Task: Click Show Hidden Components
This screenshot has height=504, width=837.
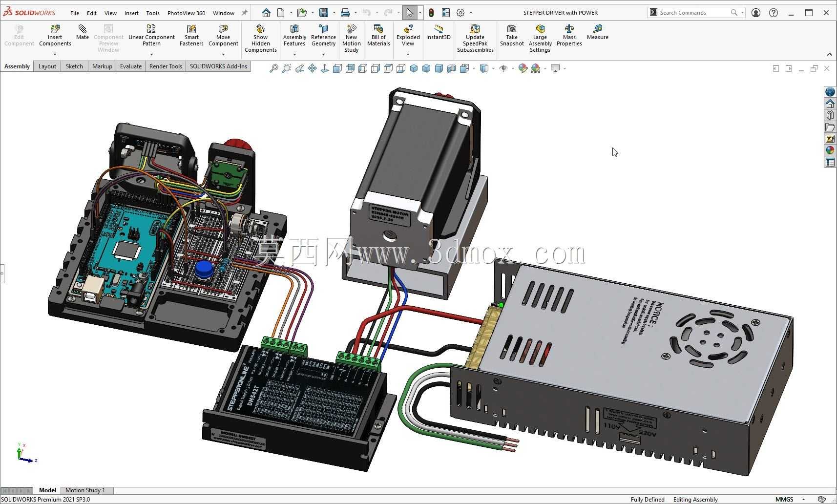Action: [261, 38]
